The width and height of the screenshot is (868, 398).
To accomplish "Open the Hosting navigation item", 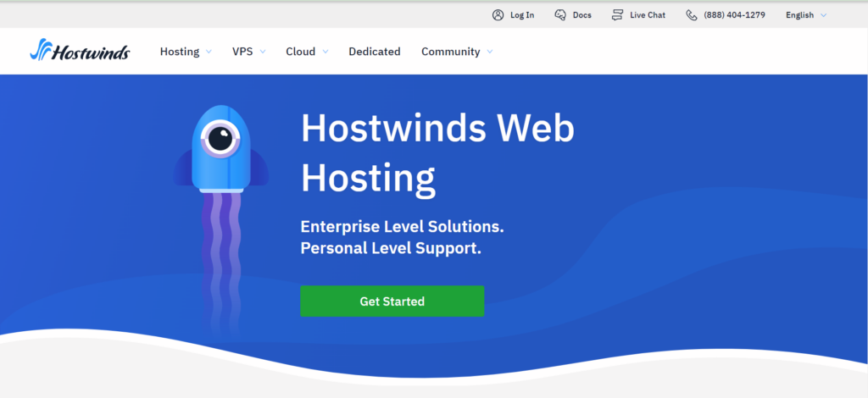I will (x=179, y=52).
